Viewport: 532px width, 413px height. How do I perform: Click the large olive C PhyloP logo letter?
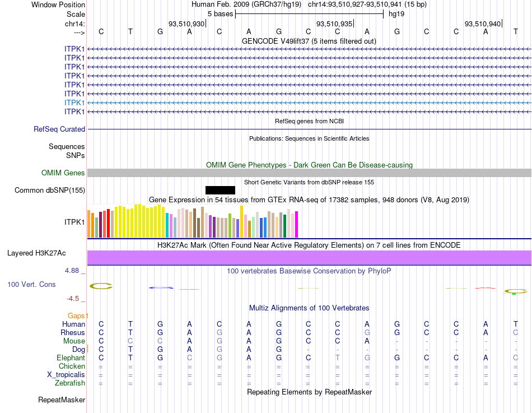[x=101, y=286]
